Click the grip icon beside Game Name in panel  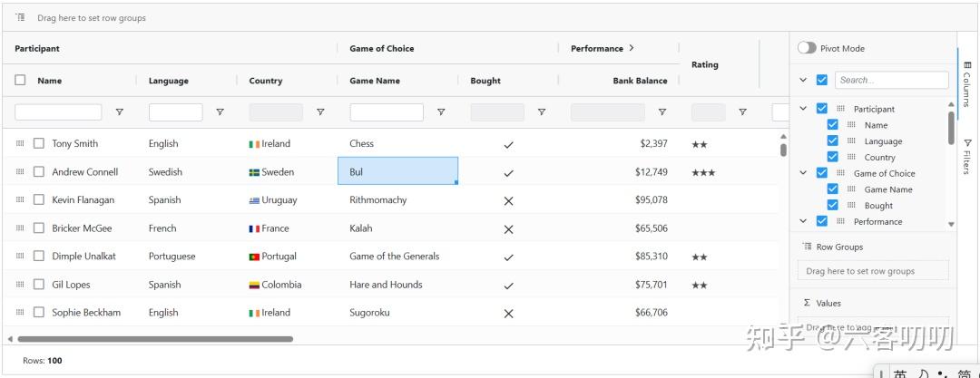click(851, 189)
